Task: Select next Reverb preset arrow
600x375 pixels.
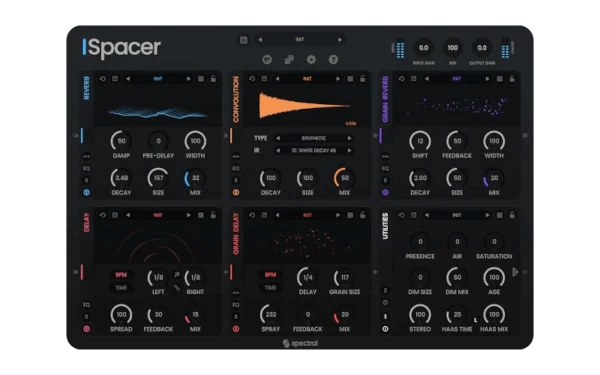Action: coord(188,79)
